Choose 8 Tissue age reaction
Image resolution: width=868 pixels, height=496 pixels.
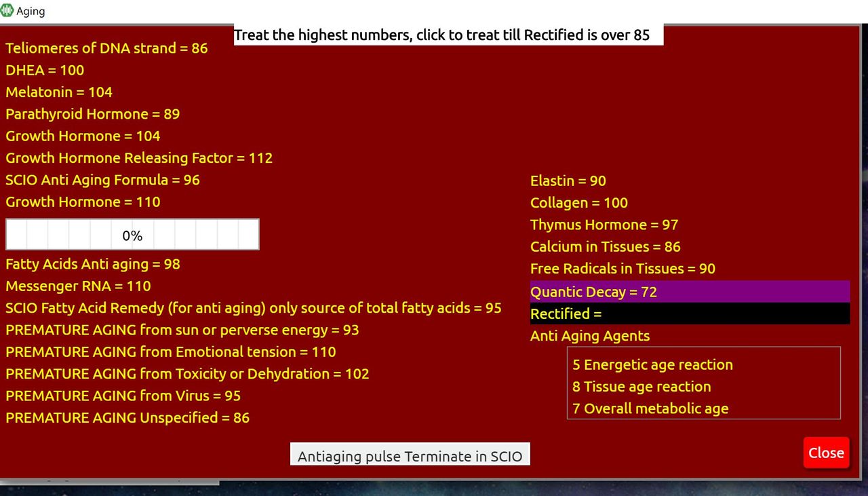pyautogui.click(x=642, y=387)
